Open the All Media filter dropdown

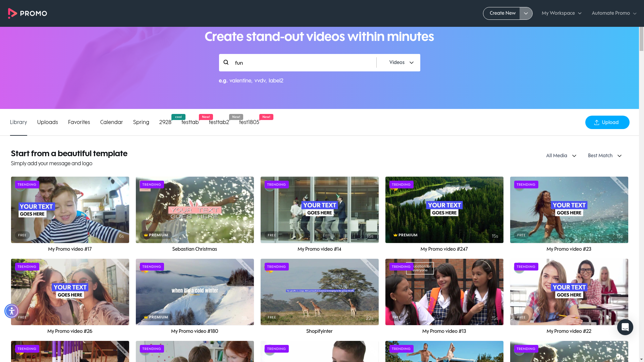tap(561, 156)
